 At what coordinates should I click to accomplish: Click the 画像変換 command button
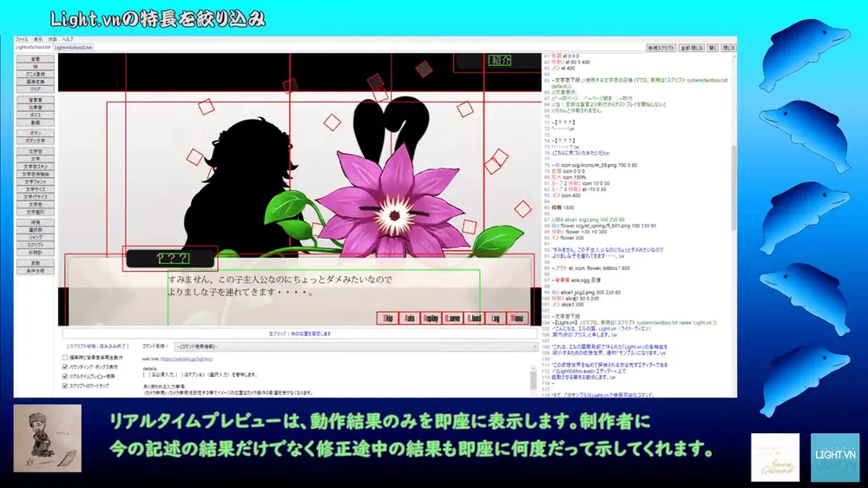click(36, 82)
